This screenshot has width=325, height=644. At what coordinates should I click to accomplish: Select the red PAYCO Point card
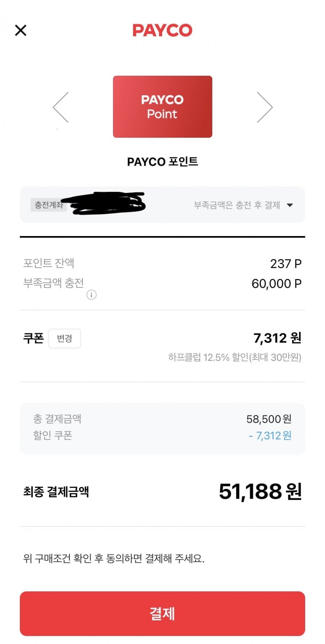(x=162, y=107)
